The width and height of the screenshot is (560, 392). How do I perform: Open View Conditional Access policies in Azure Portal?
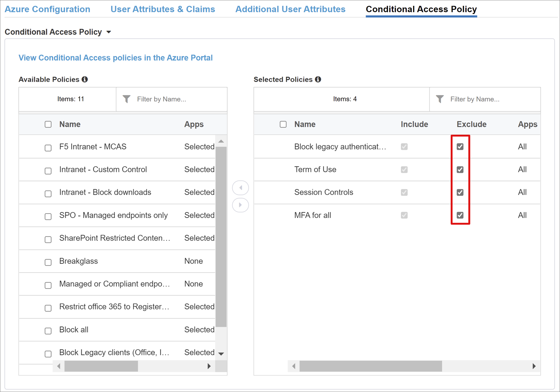115,58
